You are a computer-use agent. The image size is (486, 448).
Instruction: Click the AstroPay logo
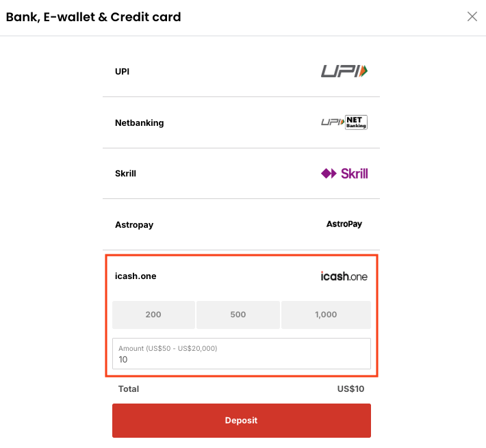[x=344, y=224]
